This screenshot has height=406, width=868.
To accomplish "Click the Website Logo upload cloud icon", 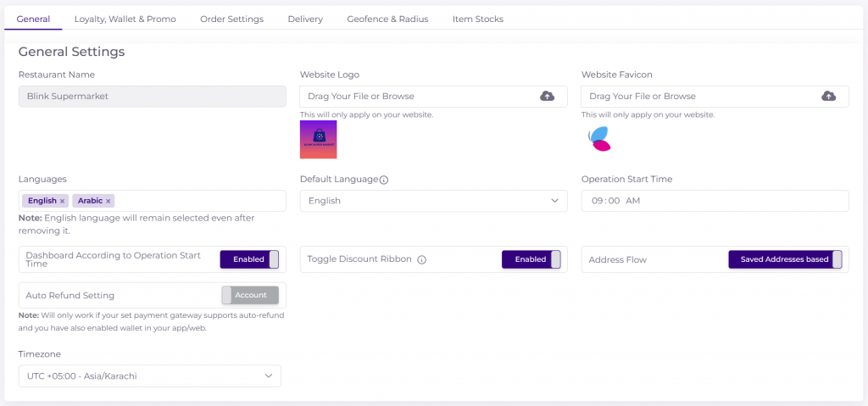I will click(548, 97).
